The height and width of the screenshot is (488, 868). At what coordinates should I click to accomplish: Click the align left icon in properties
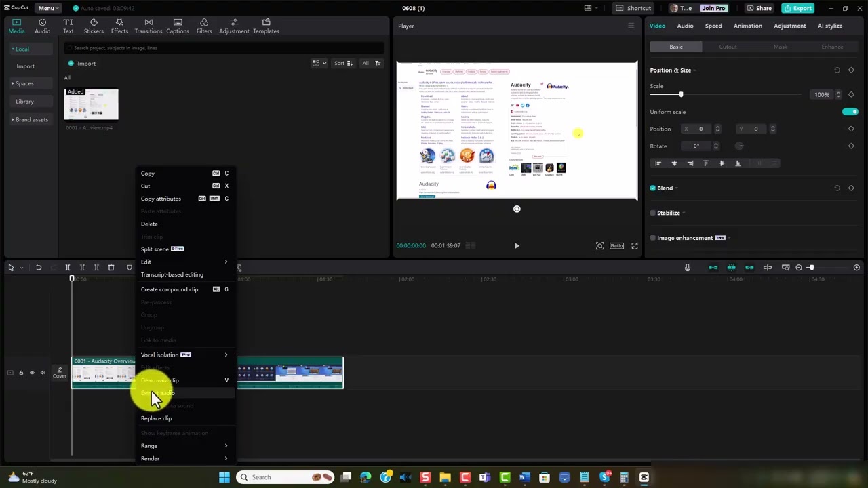[658, 163]
